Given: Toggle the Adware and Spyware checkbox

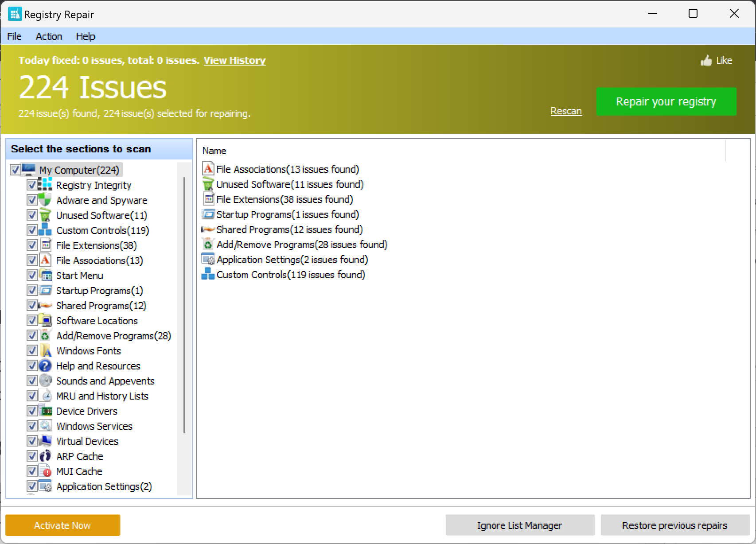Looking at the screenshot, I should tap(32, 200).
